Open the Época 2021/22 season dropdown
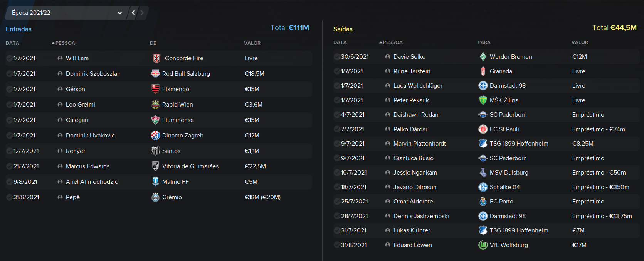Image resolution: width=644 pixels, height=261 pixels. [x=66, y=13]
